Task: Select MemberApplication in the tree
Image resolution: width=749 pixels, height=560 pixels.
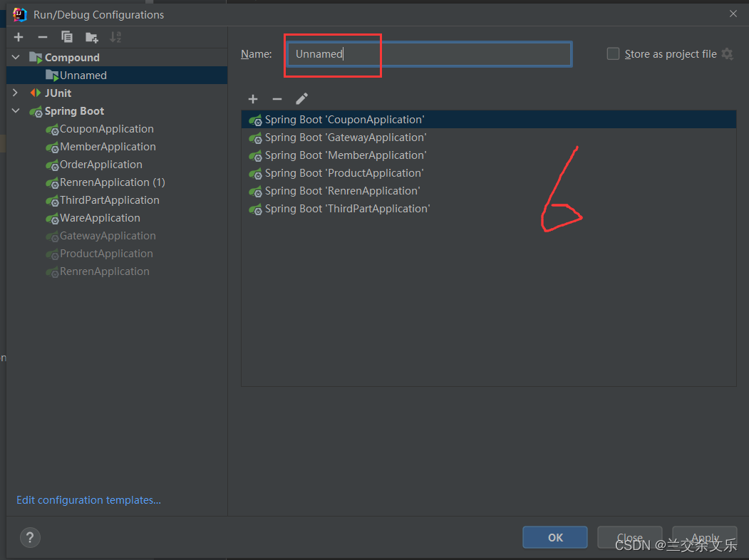Action: (108, 147)
